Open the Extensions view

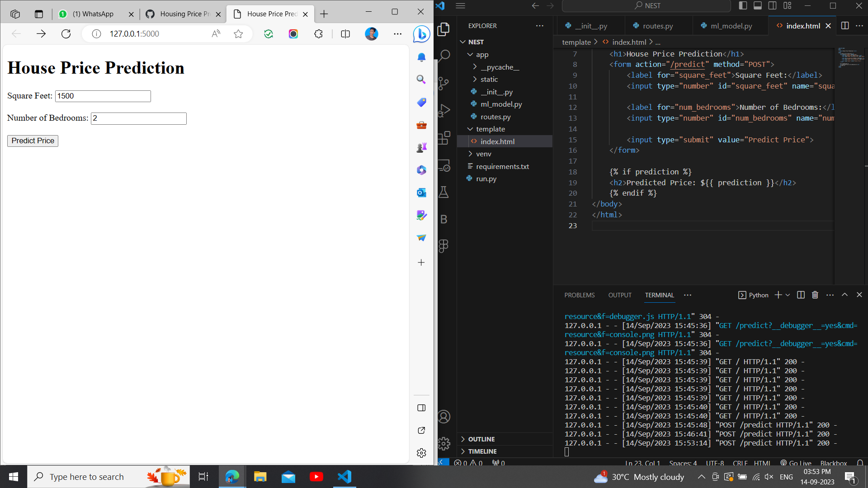coord(444,138)
